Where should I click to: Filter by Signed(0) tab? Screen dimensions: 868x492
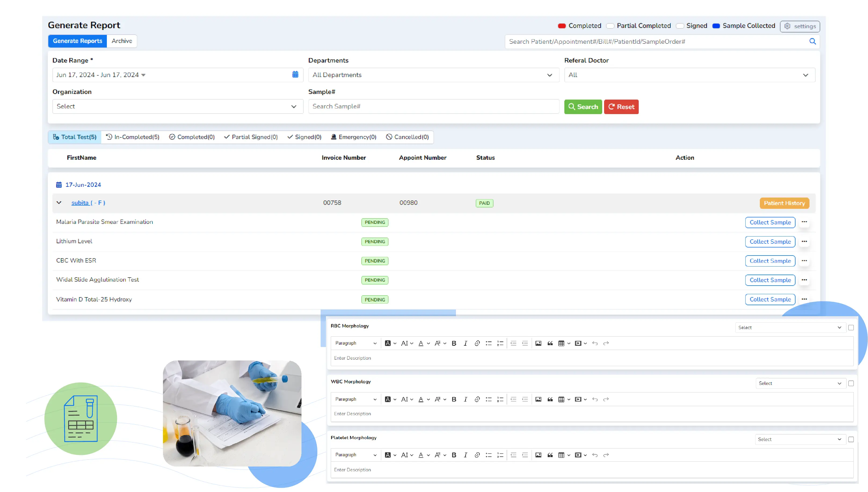click(x=304, y=137)
